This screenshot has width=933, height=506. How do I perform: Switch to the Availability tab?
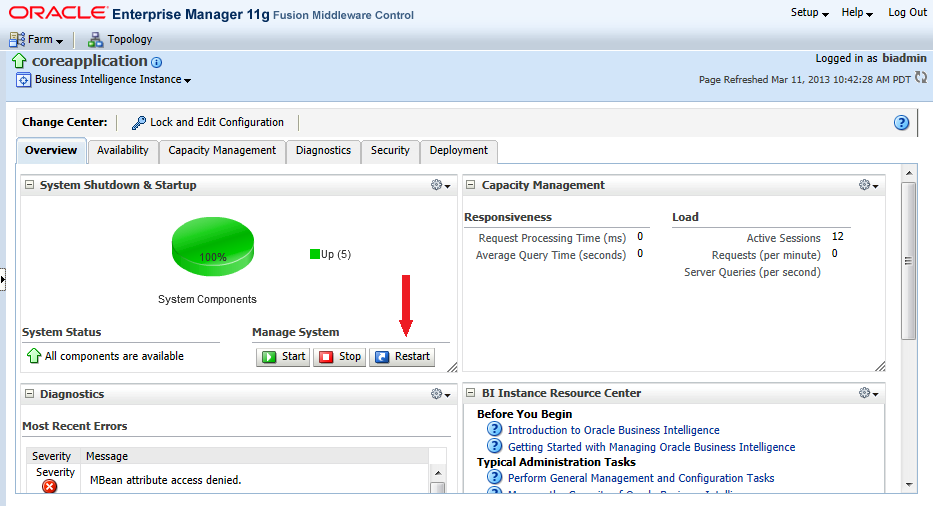[123, 151]
